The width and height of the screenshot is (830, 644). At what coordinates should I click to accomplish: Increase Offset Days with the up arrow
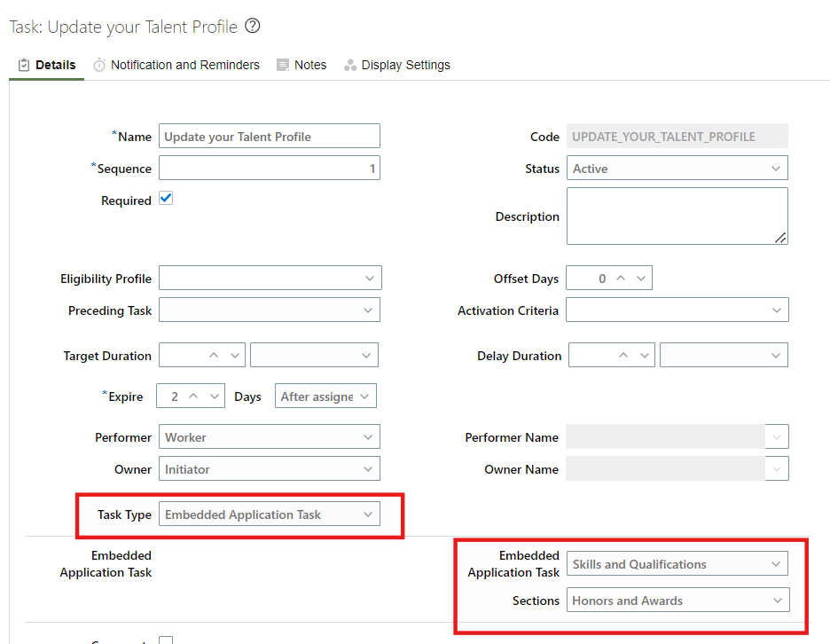tap(621, 277)
